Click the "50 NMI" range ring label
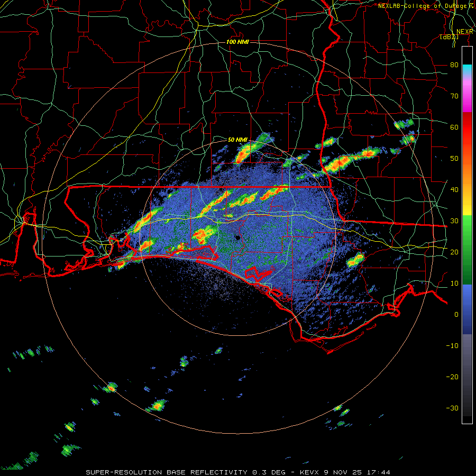 point(237,140)
